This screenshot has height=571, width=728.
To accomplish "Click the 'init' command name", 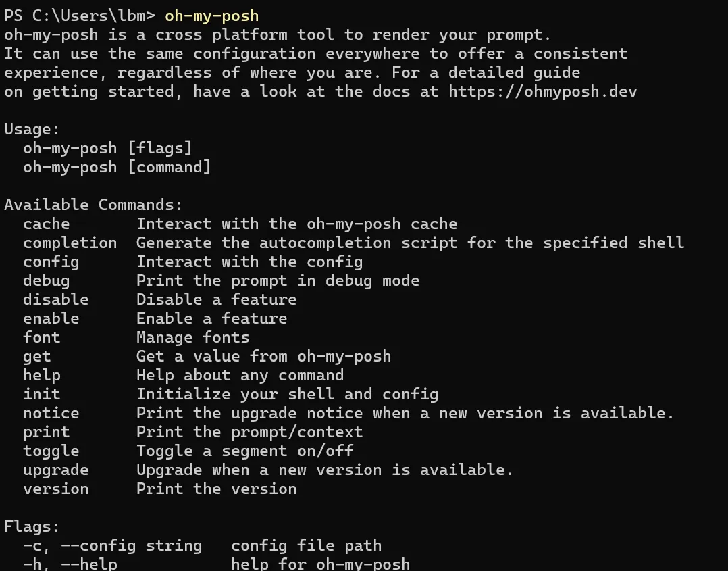I will [42, 394].
